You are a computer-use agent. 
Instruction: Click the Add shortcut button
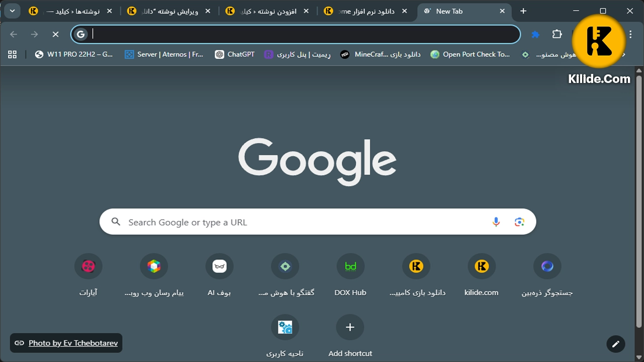click(350, 335)
